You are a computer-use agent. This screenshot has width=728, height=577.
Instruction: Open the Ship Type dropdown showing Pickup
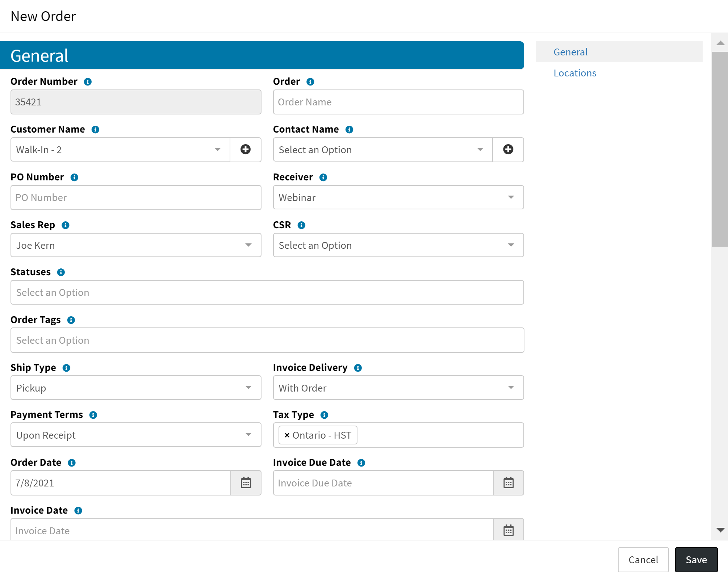tap(248, 388)
